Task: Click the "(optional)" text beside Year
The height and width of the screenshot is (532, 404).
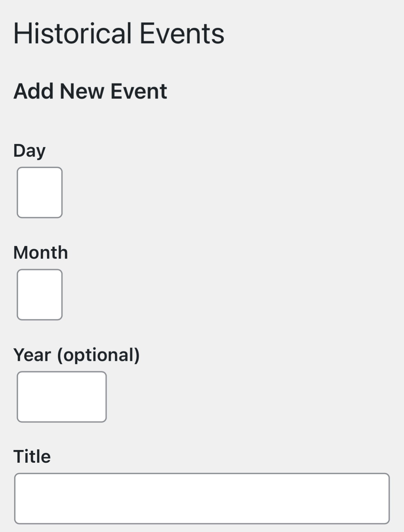Action: (x=99, y=355)
